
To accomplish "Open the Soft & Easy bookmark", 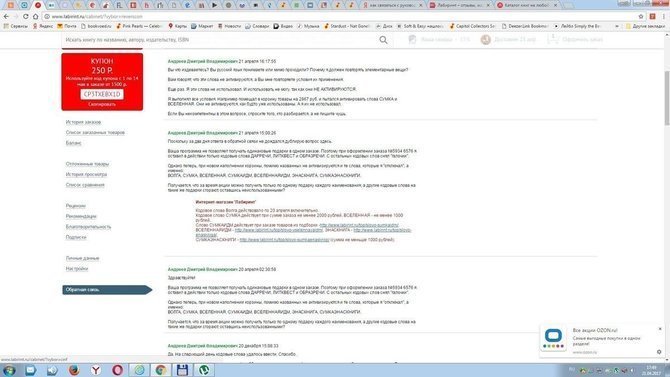I will point(420,26).
